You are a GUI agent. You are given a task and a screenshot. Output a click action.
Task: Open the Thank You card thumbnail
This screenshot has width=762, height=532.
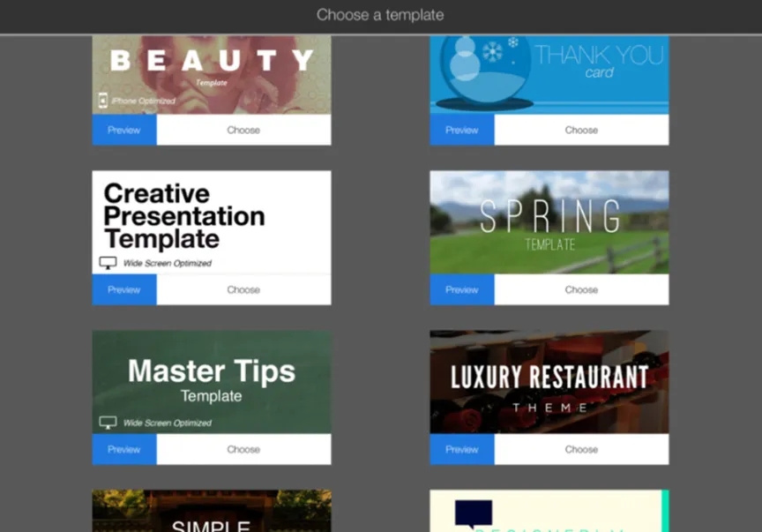click(x=549, y=75)
